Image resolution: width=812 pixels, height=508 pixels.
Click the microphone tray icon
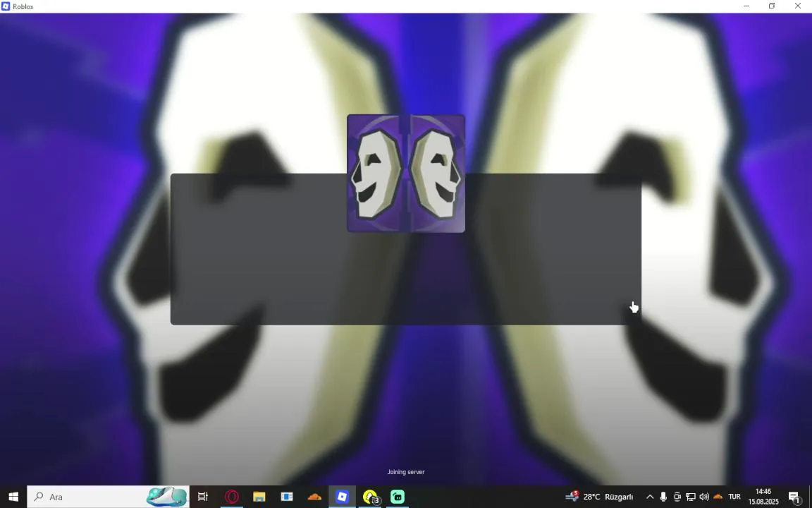663,497
